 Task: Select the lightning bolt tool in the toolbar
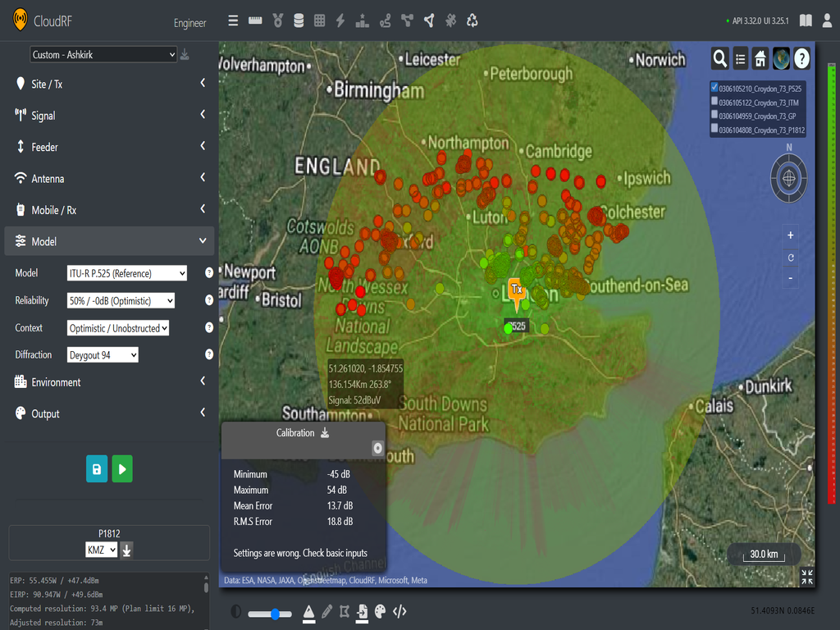click(340, 21)
